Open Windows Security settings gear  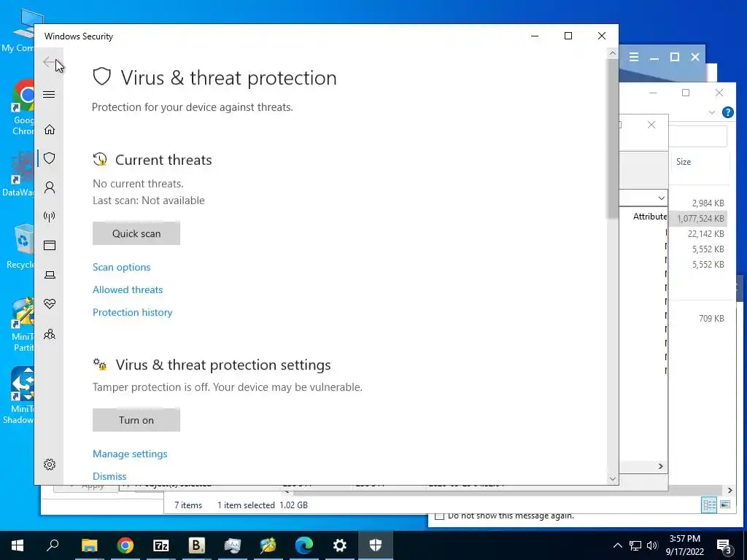pos(49,464)
